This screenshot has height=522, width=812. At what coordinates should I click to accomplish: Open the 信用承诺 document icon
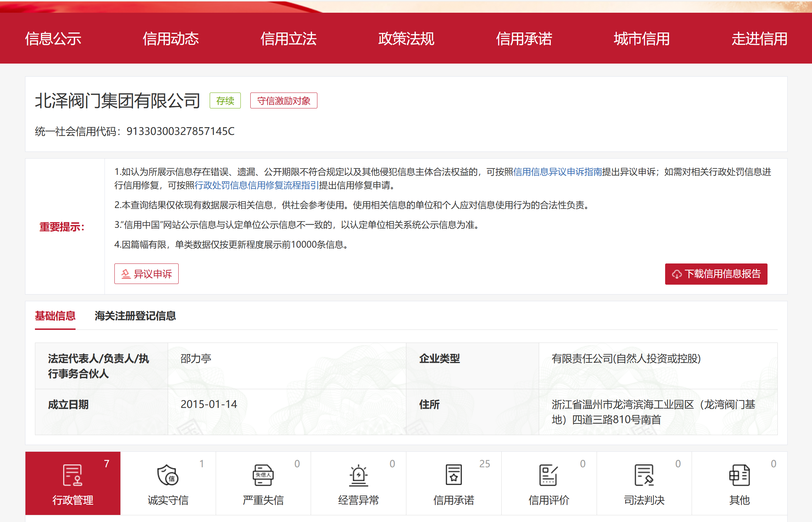click(x=454, y=475)
